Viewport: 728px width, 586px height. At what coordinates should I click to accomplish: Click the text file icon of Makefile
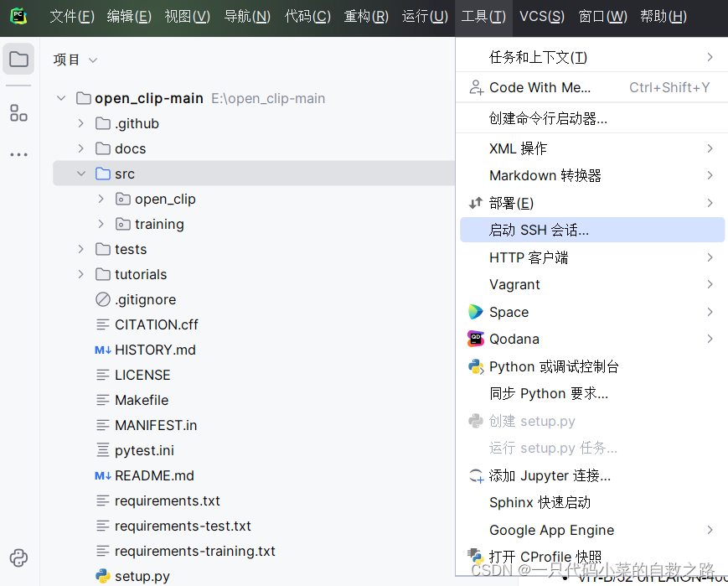tap(102, 400)
